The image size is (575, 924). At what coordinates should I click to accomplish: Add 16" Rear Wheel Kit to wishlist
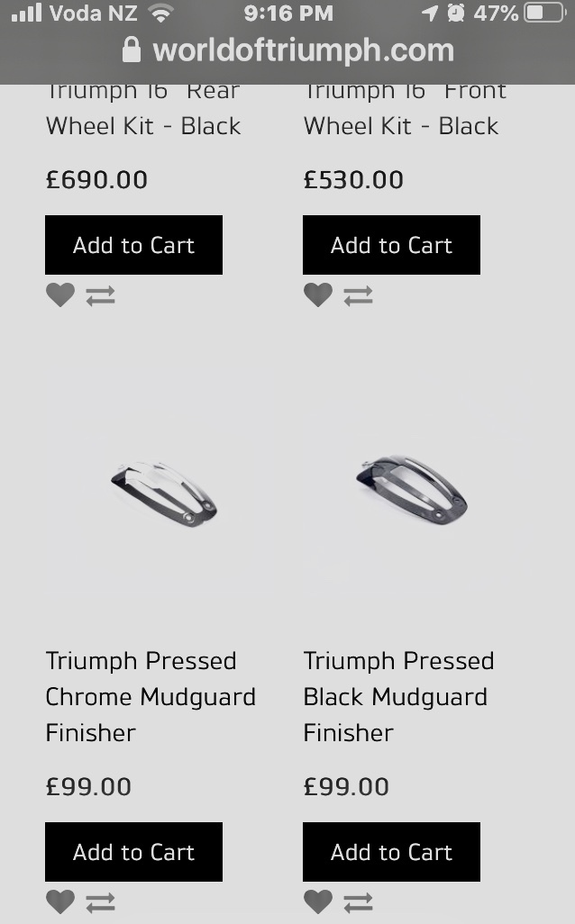(60, 294)
